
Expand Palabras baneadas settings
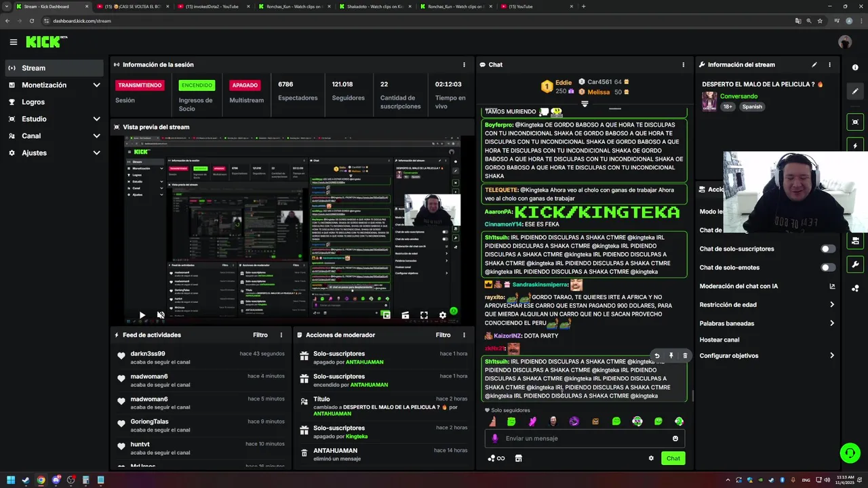pos(768,323)
